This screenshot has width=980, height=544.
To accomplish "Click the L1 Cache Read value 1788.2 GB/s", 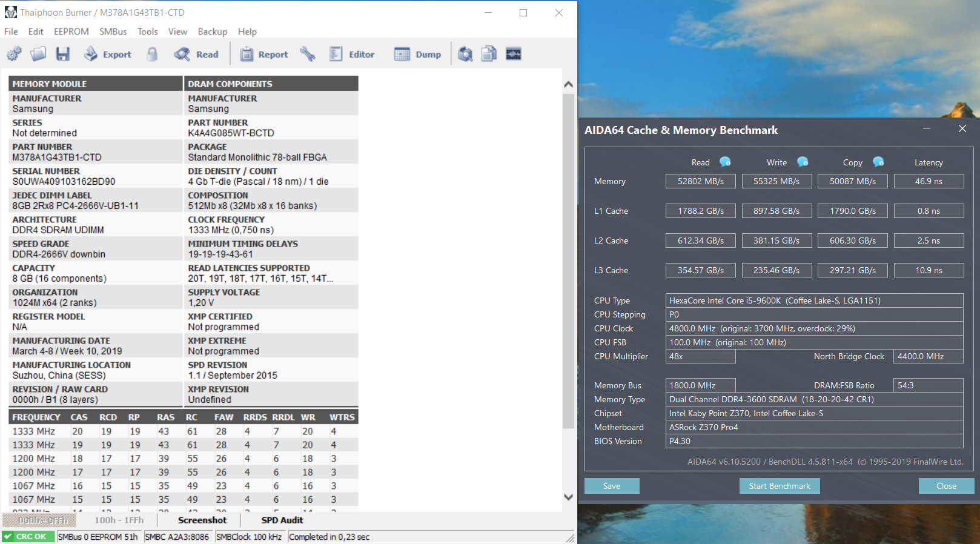I will tap(701, 211).
